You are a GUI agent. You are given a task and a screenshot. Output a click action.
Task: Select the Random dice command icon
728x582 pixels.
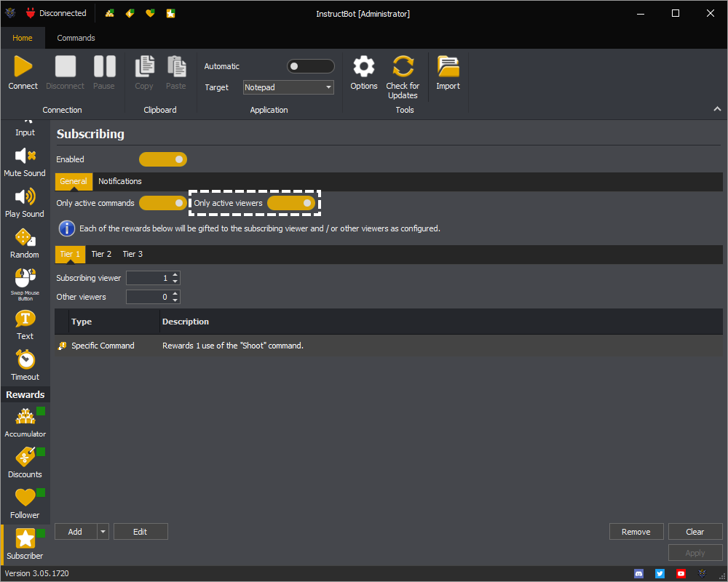25,238
